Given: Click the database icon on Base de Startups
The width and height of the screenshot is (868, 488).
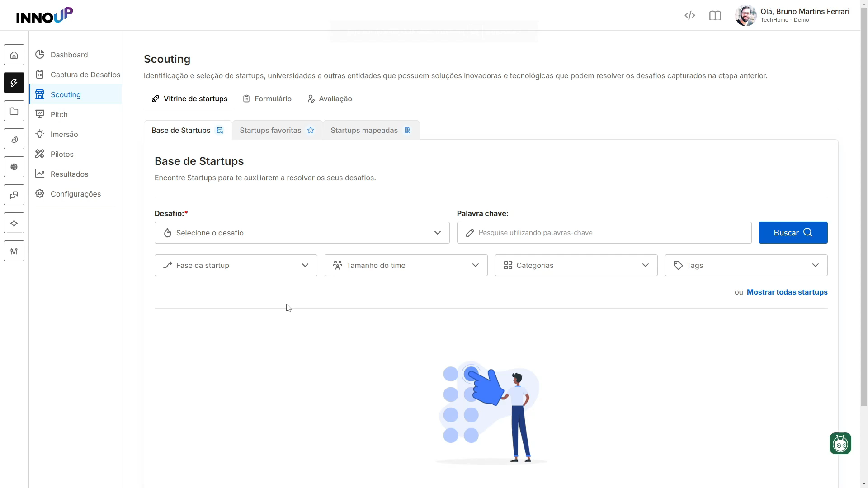Looking at the screenshot, I should pyautogui.click(x=220, y=130).
